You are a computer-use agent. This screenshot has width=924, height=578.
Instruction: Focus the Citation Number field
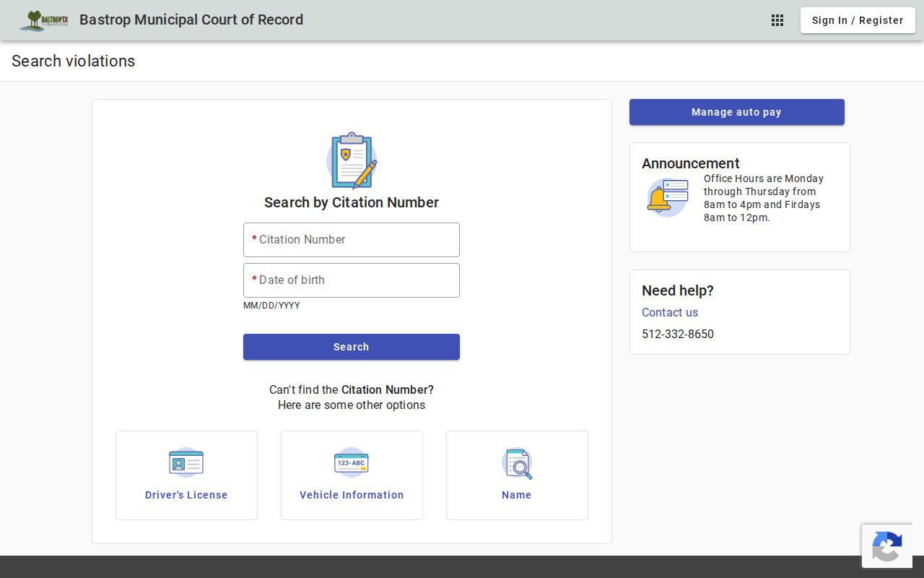(x=352, y=240)
